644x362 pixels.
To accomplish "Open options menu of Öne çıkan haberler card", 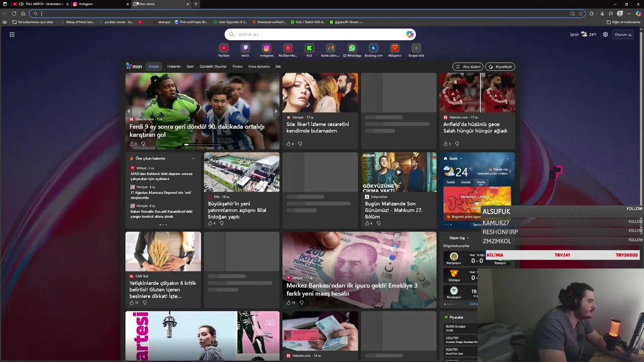I will tap(193, 158).
